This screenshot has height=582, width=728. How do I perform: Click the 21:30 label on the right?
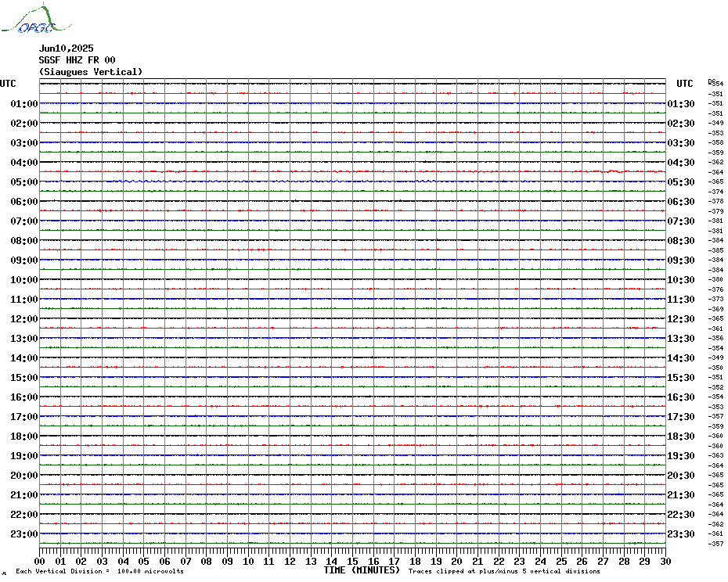coord(680,495)
